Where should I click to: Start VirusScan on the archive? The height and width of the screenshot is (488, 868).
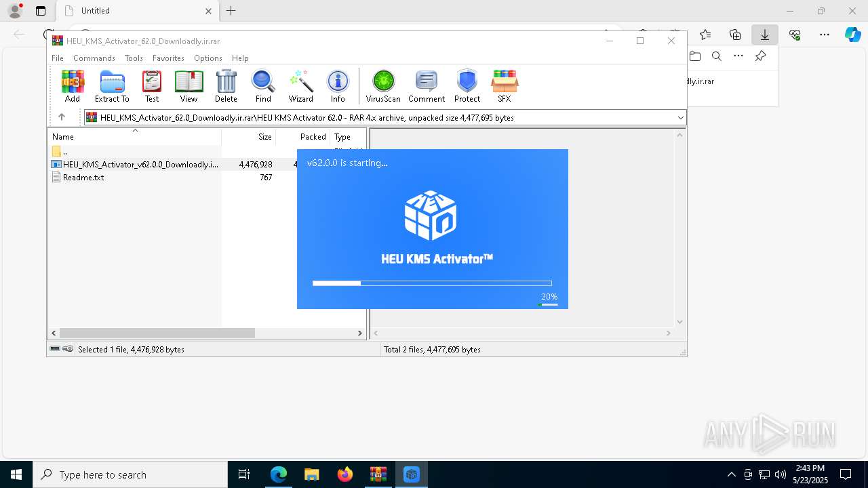[x=383, y=86]
